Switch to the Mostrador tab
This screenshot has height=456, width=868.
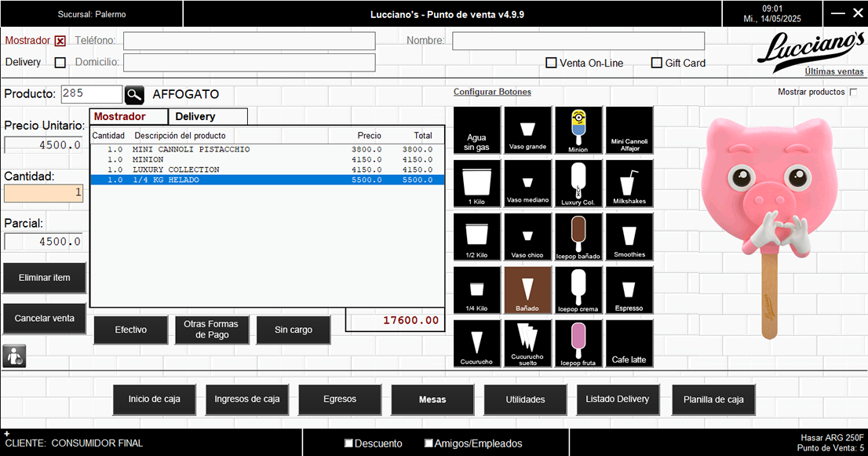129,117
